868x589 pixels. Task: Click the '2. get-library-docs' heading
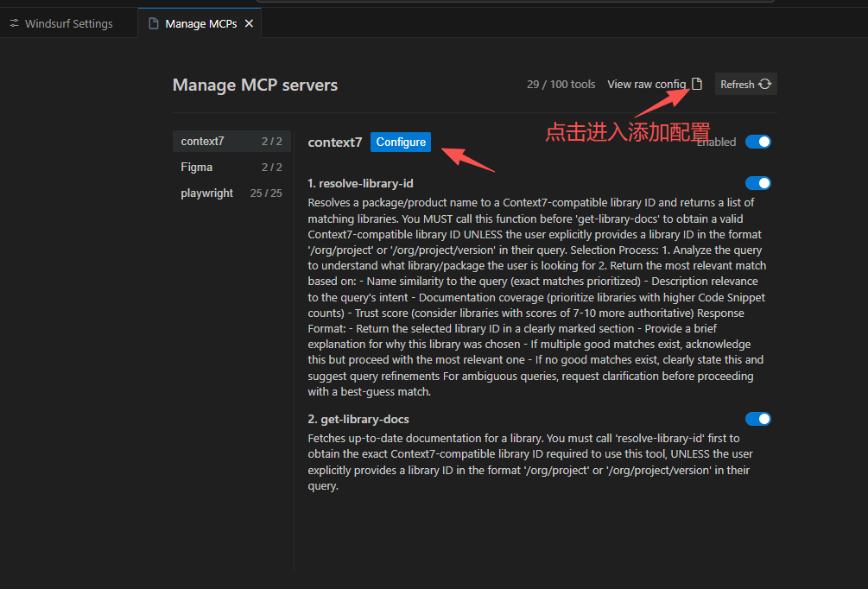point(358,419)
